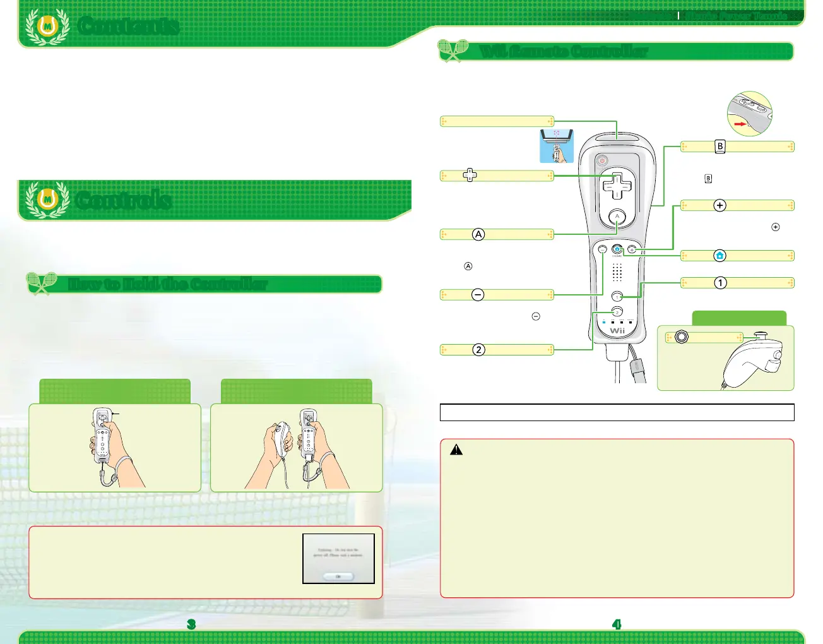Click the minus button on the Wii Remote drawing
Viewport: 823px width, 644px height.
tap(603, 249)
